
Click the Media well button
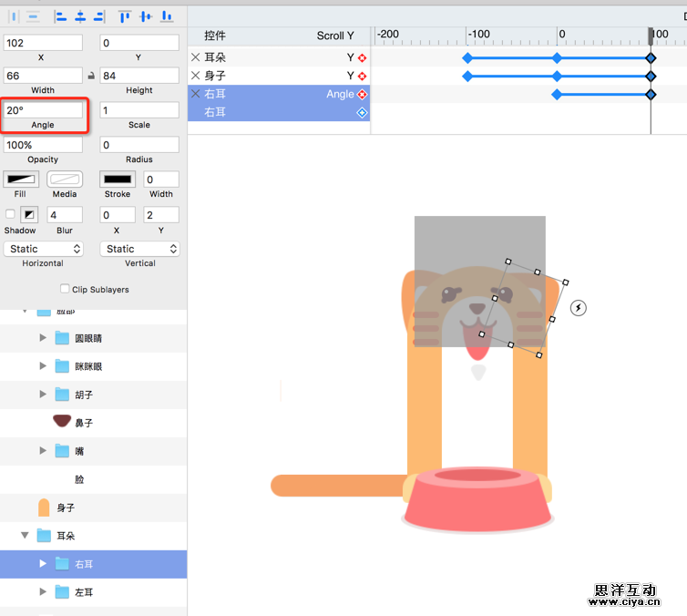(65, 180)
